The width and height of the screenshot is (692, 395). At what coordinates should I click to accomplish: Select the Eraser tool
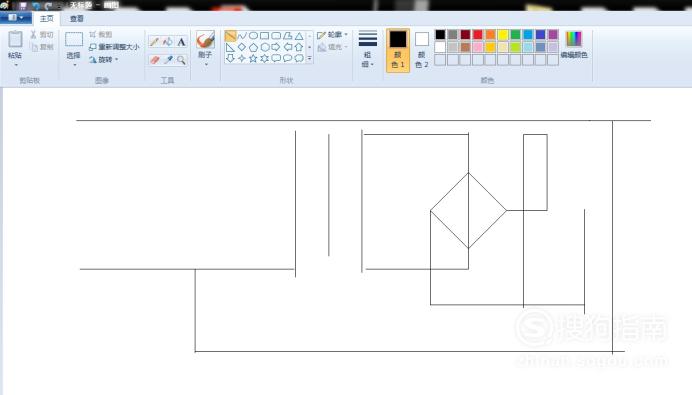pos(154,60)
